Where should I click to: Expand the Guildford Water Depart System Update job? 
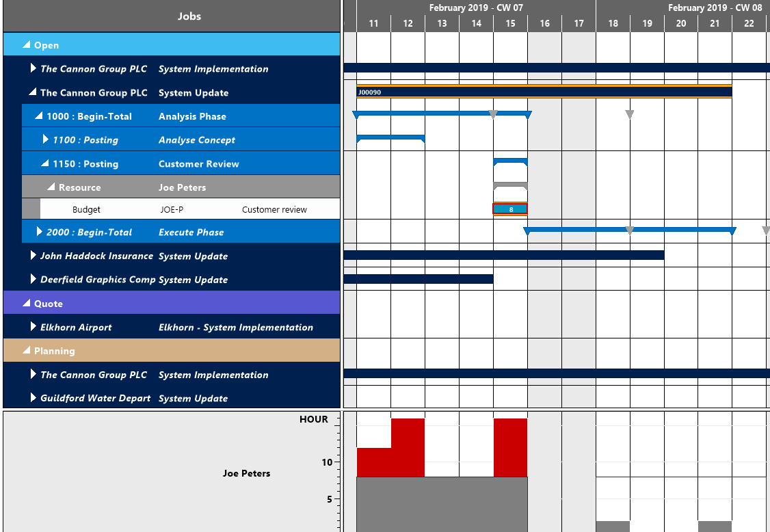point(32,398)
